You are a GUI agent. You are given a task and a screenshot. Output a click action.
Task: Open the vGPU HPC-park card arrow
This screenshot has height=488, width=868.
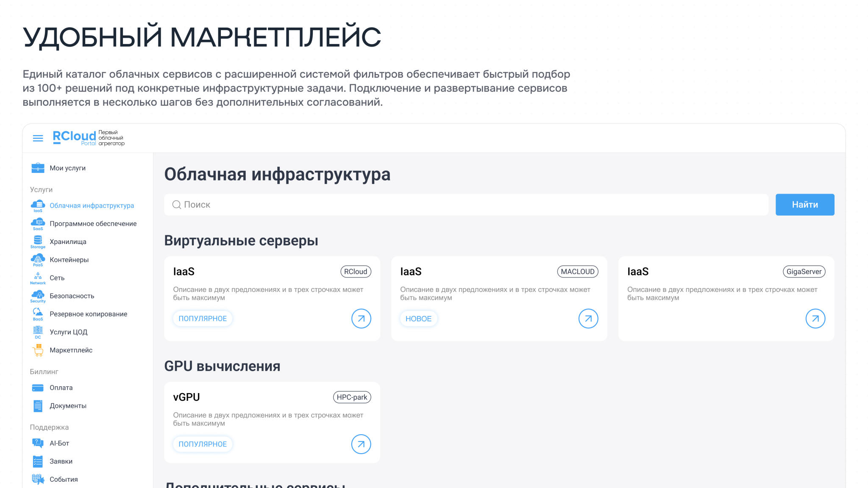click(361, 444)
